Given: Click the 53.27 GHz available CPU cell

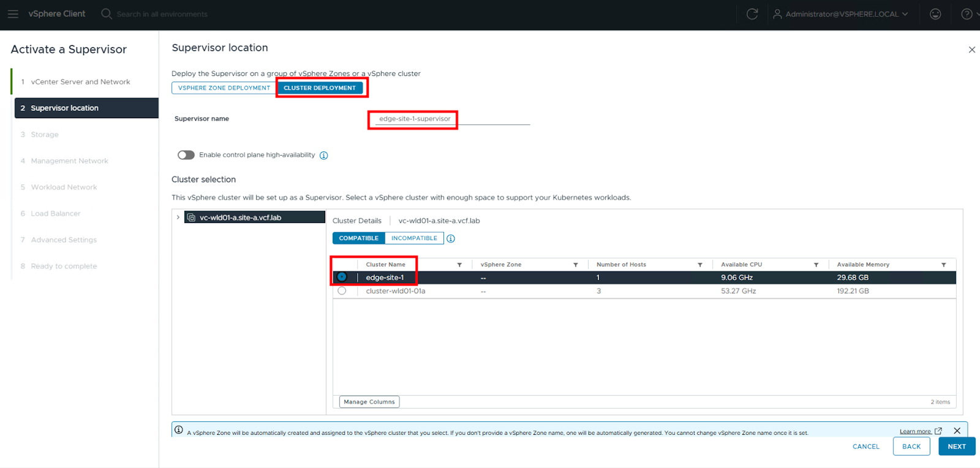Looking at the screenshot, I should tap(739, 291).
